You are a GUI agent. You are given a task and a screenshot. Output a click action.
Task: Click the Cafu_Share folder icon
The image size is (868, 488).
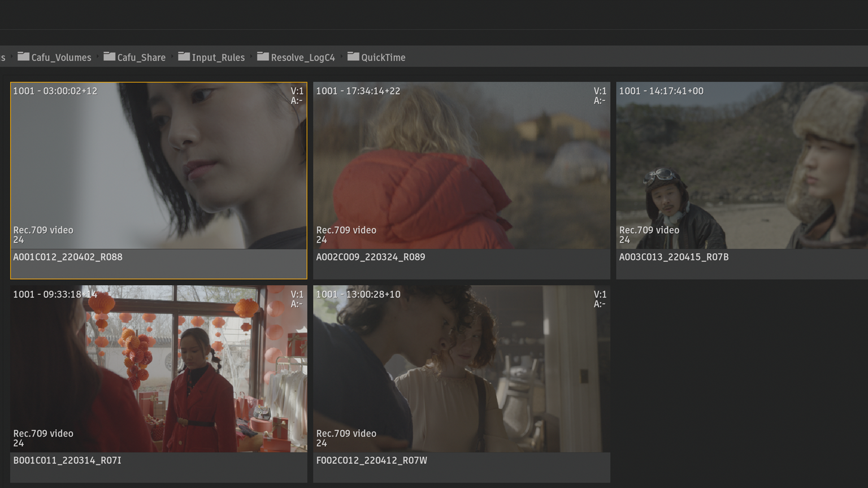(x=109, y=56)
